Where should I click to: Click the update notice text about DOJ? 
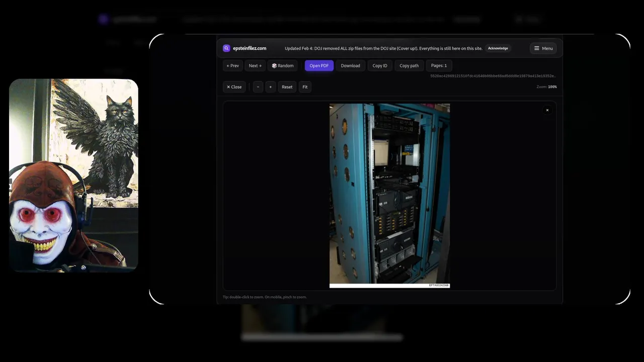pos(383,48)
